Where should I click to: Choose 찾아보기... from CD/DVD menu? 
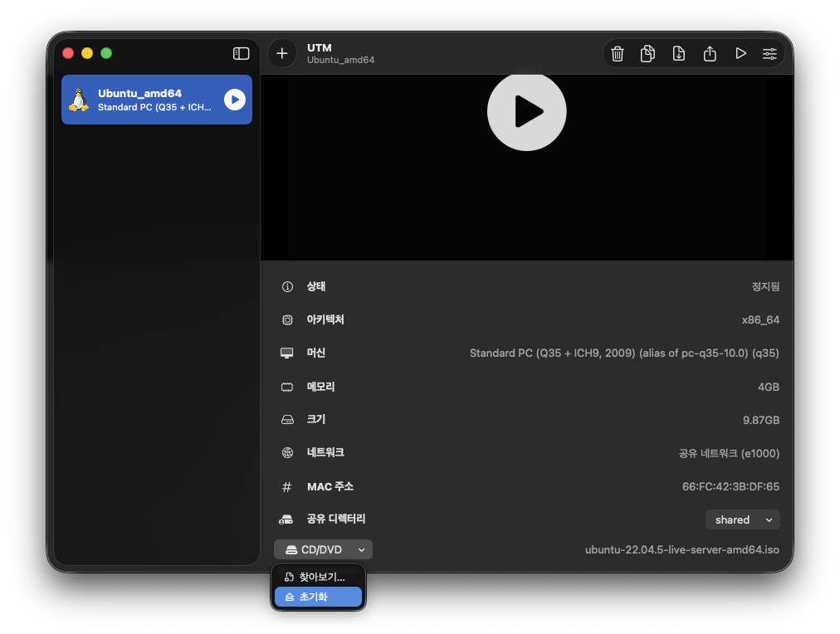point(321,577)
